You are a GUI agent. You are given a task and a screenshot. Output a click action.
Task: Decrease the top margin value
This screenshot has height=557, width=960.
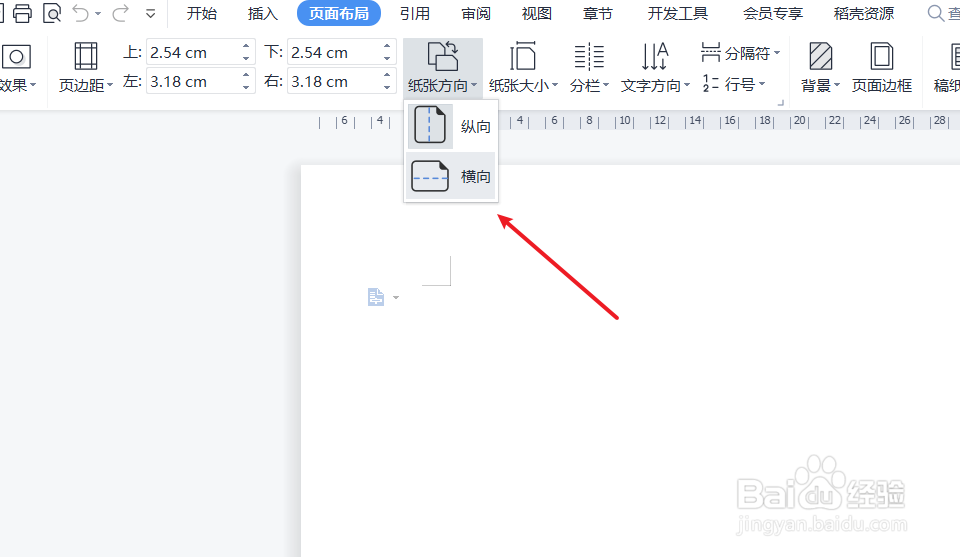246,59
